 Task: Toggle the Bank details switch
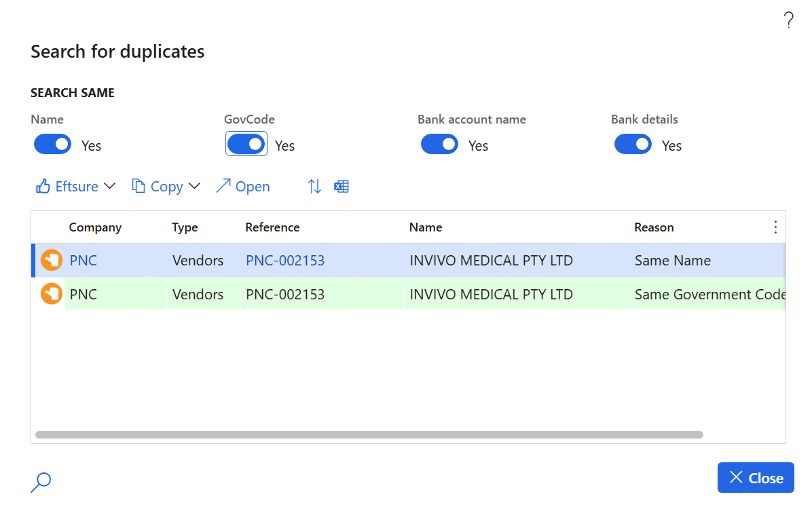pyautogui.click(x=633, y=144)
